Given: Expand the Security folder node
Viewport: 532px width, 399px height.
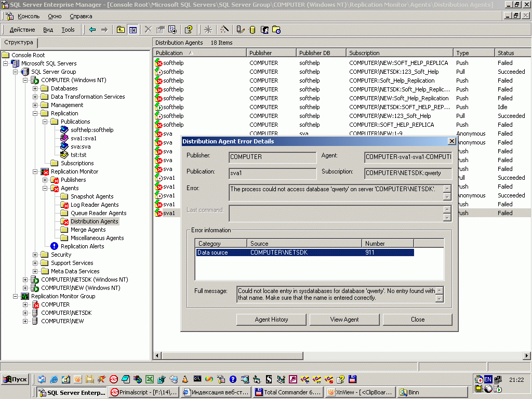Looking at the screenshot, I should [35, 255].
